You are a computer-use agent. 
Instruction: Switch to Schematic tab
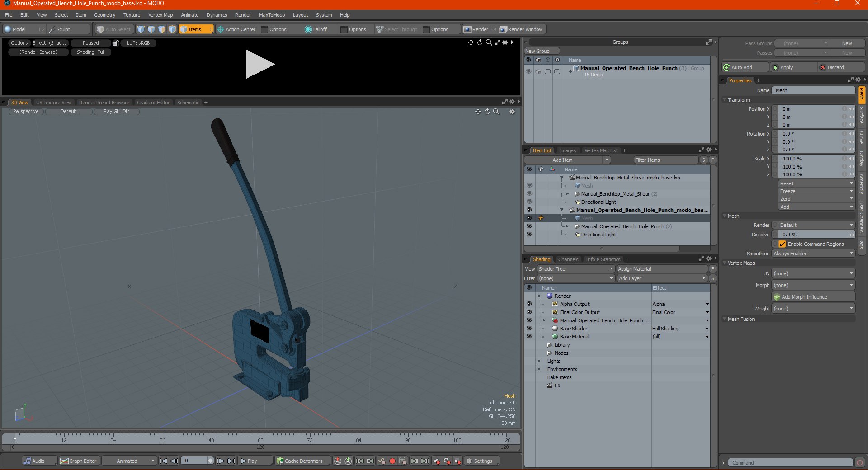188,103
